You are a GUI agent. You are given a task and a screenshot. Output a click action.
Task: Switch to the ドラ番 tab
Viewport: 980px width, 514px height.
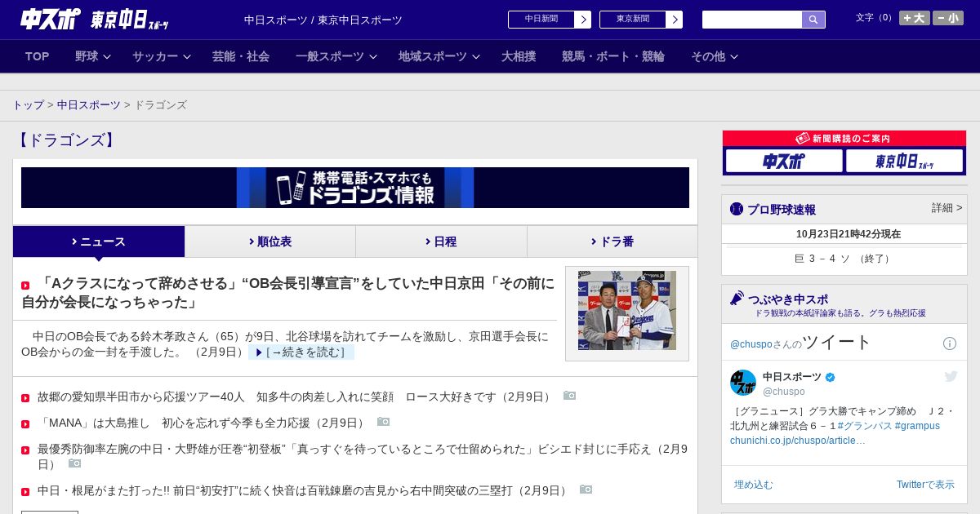coord(612,241)
